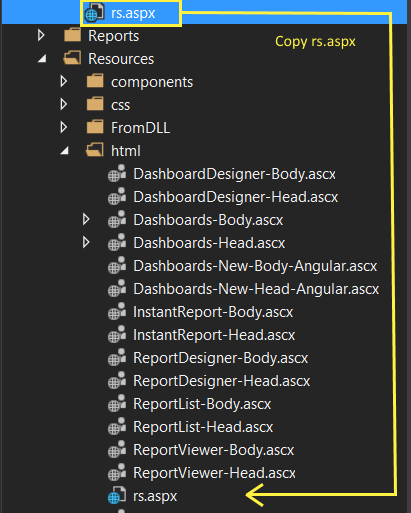Expand the Dashboards-Body.ascx node
Viewport: 411px width, 513px height.
[x=86, y=219]
